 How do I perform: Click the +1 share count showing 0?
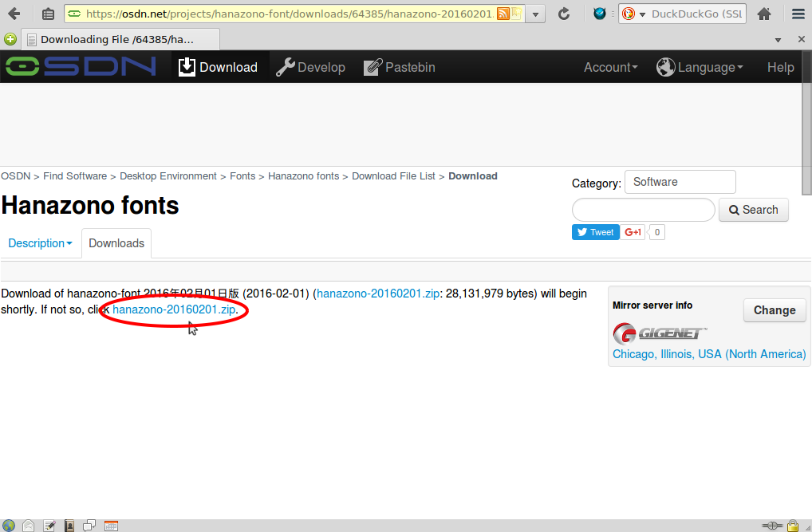pos(656,232)
